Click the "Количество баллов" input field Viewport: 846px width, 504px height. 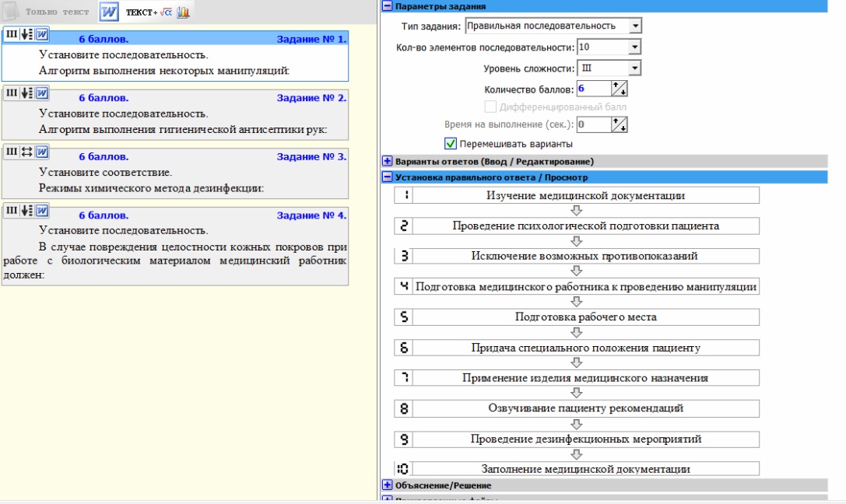(594, 89)
